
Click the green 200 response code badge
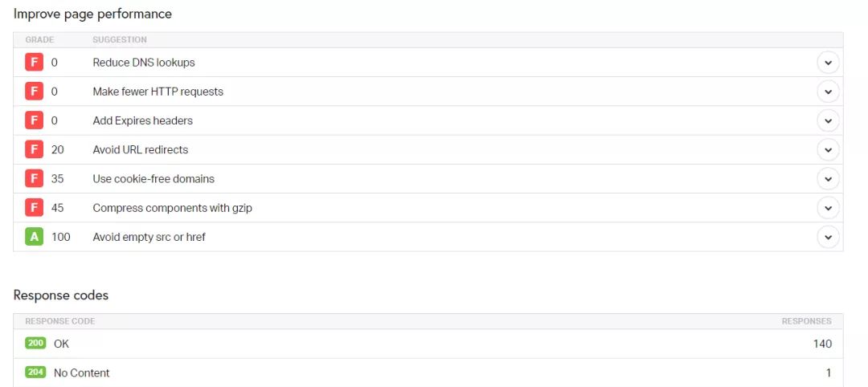click(x=36, y=344)
